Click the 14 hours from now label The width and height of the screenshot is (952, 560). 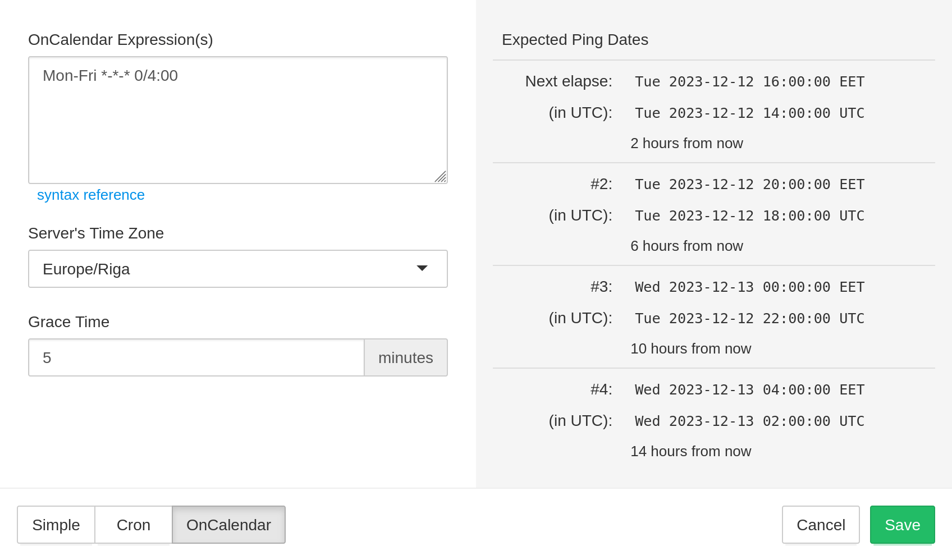click(x=691, y=451)
